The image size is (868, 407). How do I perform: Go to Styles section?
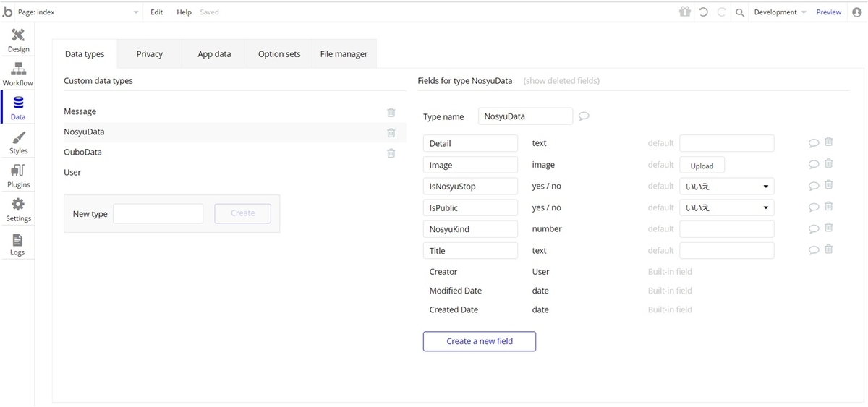(x=18, y=142)
